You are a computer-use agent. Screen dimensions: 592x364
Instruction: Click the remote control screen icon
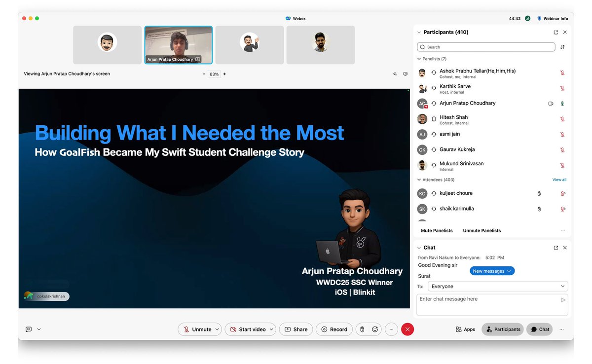pyautogui.click(x=406, y=74)
